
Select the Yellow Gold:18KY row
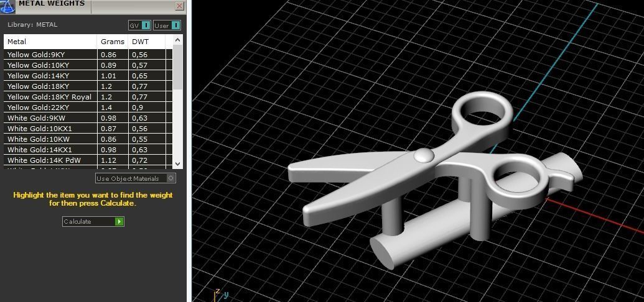[88, 86]
